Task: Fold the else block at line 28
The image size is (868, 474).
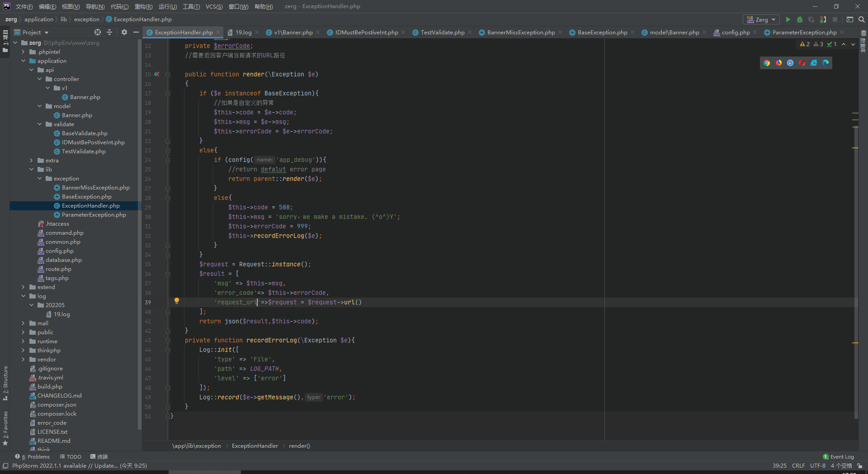Action: (x=168, y=198)
